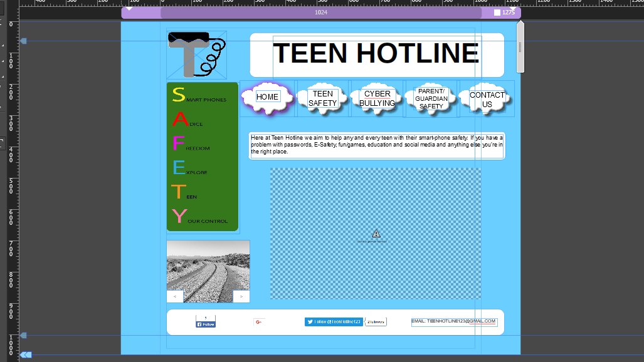Click the CONTACT US cloud button
This screenshot has height=362, width=644.
(x=487, y=99)
